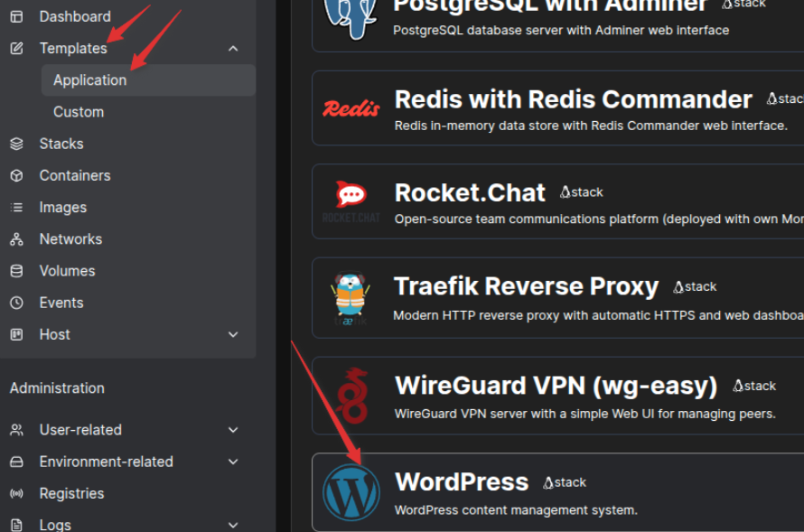Click Linux stack badge beside WireGuard VPN
This screenshot has width=804, height=532.
[754, 386]
